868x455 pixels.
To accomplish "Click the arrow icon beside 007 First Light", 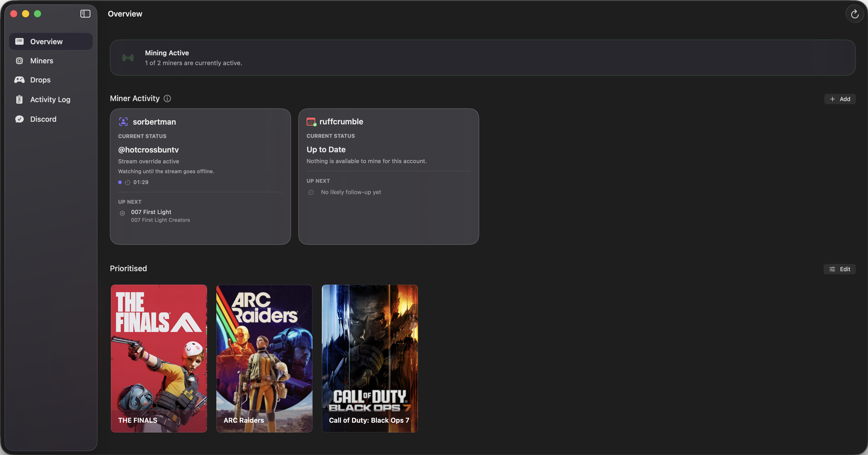I will click(x=122, y=213).
